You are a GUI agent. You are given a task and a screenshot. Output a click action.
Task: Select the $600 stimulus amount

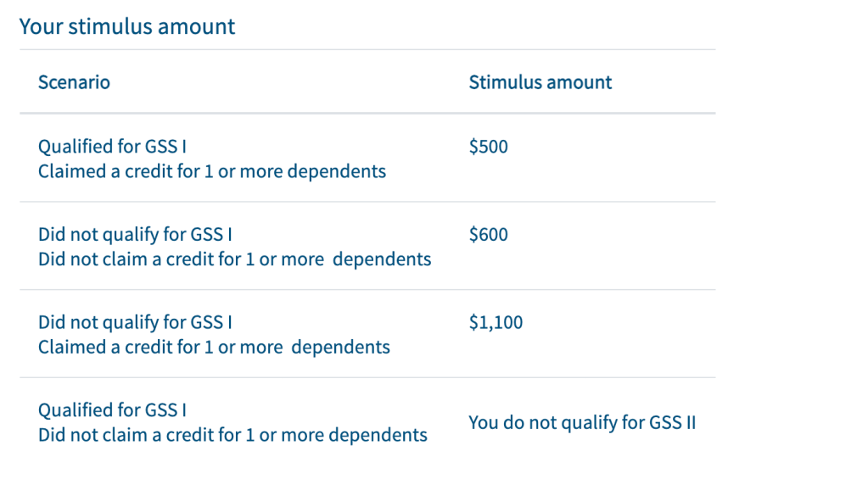(x=488, y=235)
